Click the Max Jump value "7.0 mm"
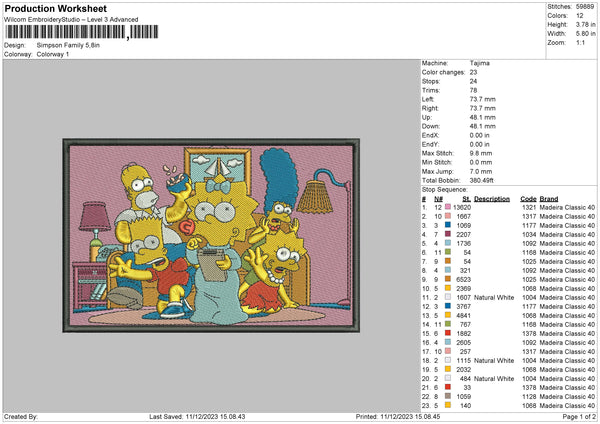600x424 pixels. pyautogui.click(x=481, y=171)
